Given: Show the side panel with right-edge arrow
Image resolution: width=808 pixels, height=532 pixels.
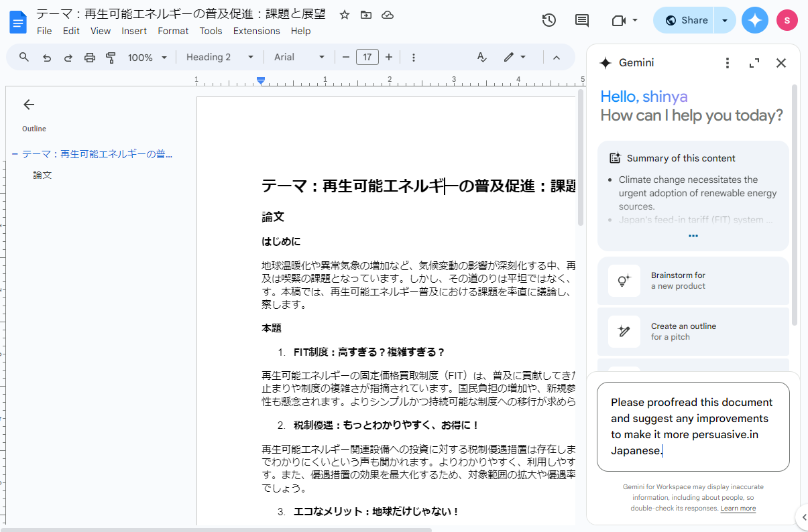Looking at the screenshot, I should coord(802,517).
